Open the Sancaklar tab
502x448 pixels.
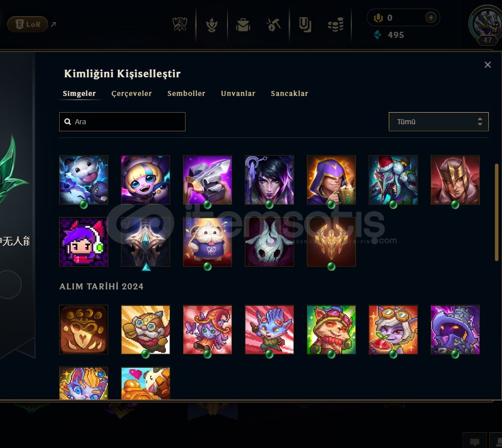(289, 93)
